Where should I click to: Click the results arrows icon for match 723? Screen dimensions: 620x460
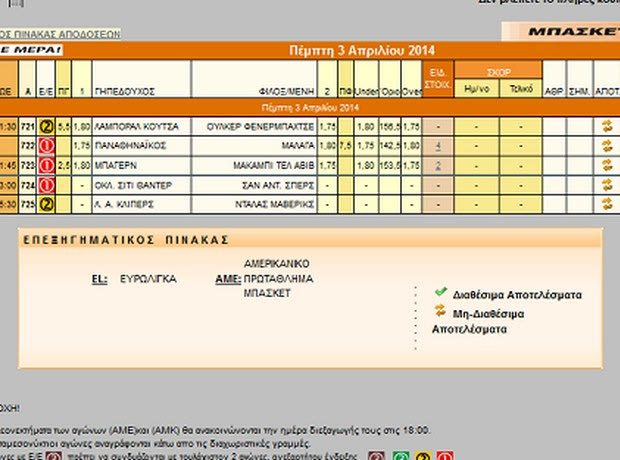(607, 165)
